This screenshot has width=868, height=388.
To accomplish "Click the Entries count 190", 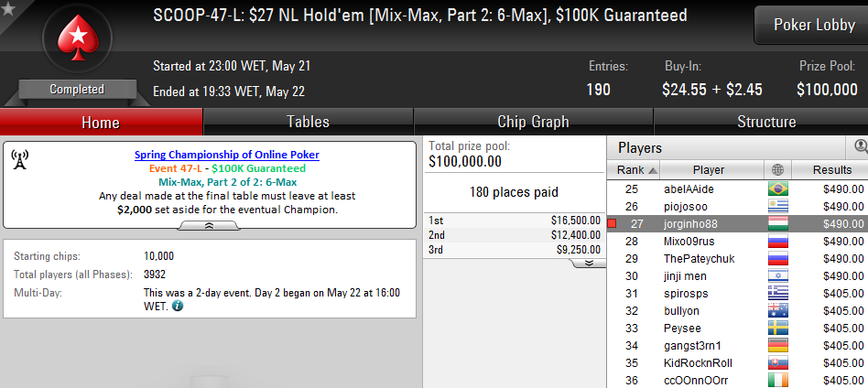I will tap(599, 89).
